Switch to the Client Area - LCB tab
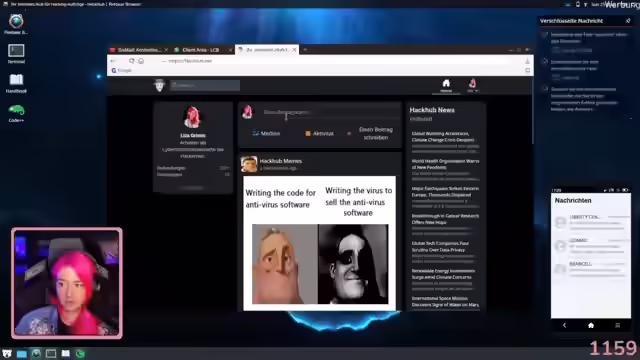Screen dimensions: 640x360 coord(200,50)
